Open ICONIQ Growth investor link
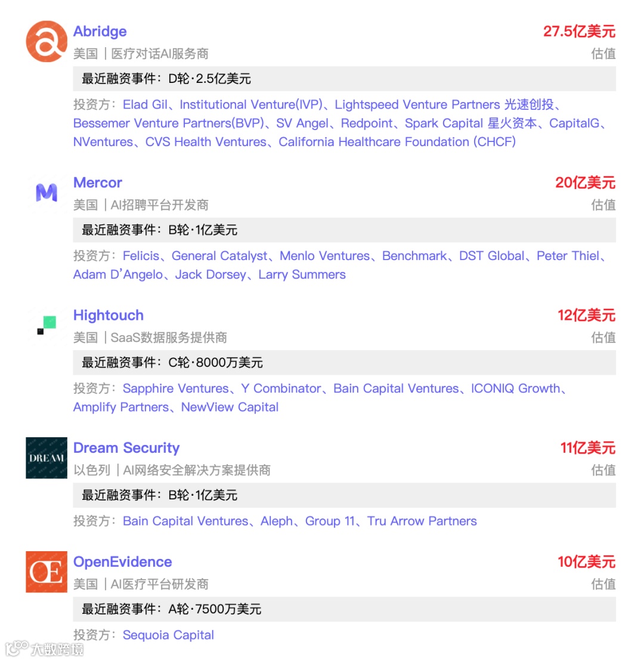 click(515, 389)
